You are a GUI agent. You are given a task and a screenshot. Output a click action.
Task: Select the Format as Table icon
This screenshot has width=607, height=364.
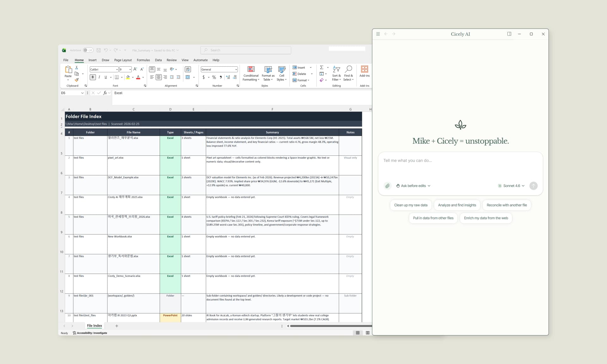point(268,74)
